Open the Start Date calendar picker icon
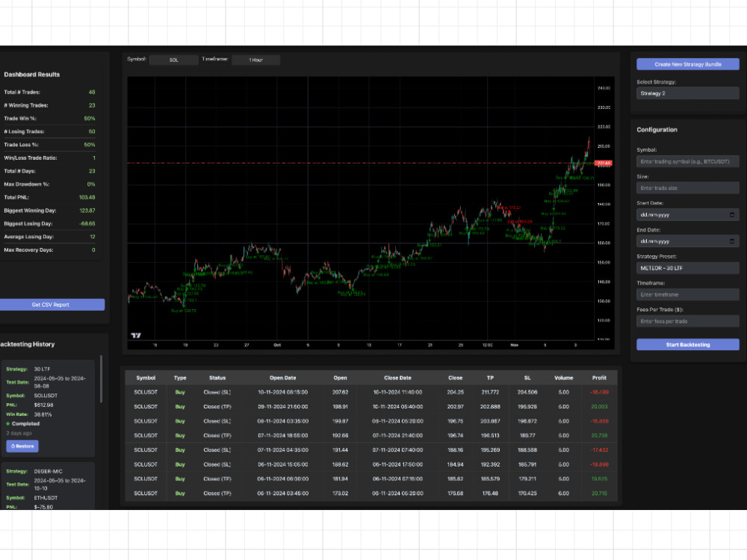The height and width of the screenshot is (560, 747). coord(732,215)
